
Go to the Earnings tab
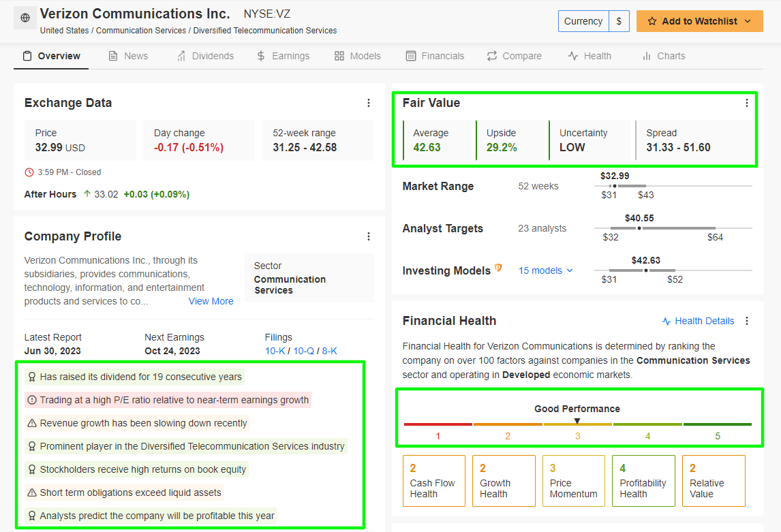pyautogui.click(x=283, y=57)
